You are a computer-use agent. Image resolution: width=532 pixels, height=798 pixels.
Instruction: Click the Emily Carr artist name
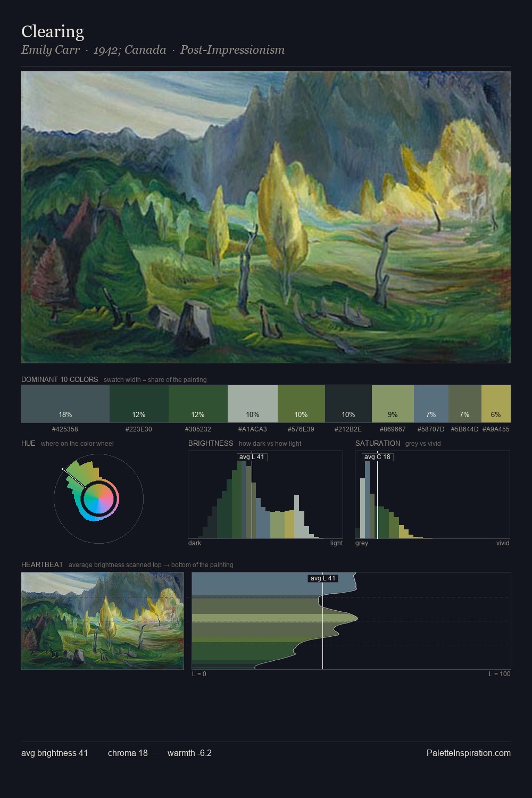51,50
